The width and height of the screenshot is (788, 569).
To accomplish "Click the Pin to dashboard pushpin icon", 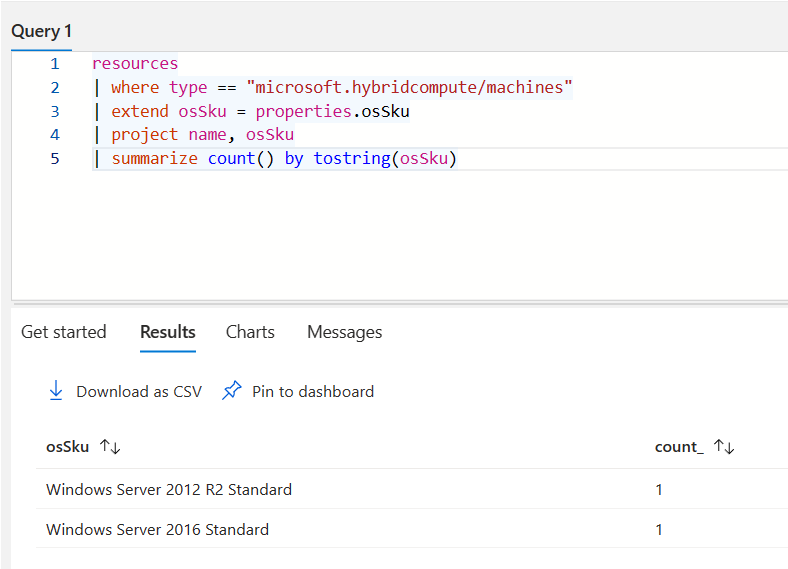I will coord(232,391).
